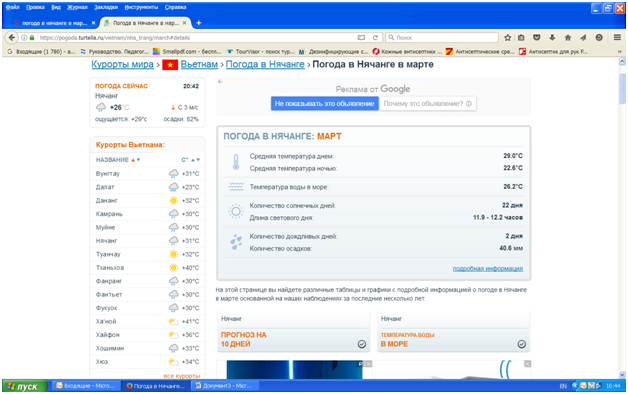The width and height of the screenshot is (628, 394).
Task: Open the 'все курорты' link
Action: pyautogui.click(x=181, y=376)
